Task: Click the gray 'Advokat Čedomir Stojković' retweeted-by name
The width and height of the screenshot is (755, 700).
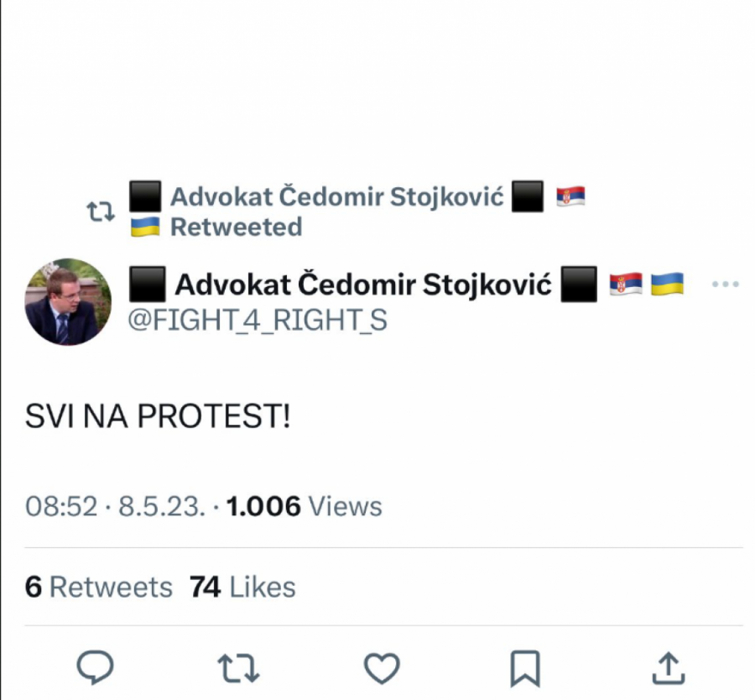Action: coord(336,197)
